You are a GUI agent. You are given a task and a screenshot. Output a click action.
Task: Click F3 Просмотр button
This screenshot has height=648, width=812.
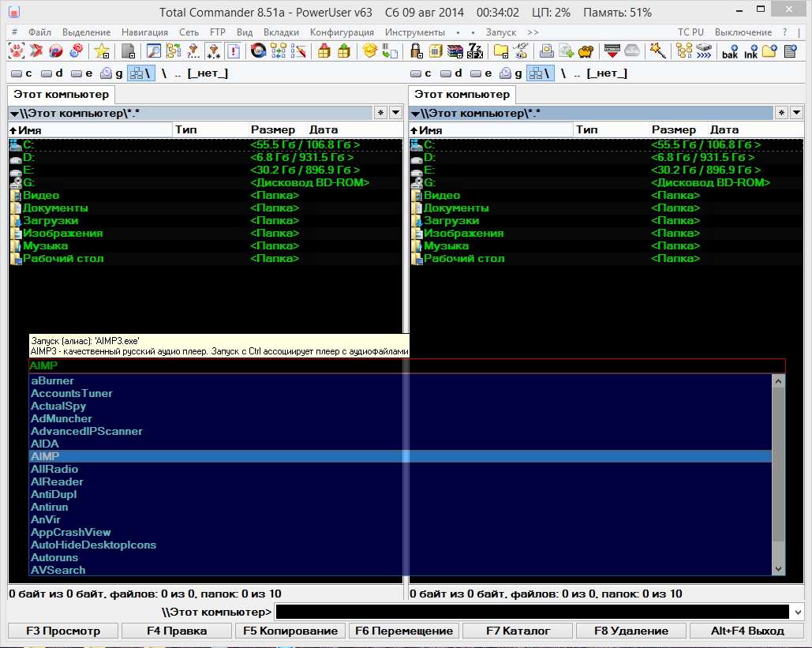click(63, 631)
